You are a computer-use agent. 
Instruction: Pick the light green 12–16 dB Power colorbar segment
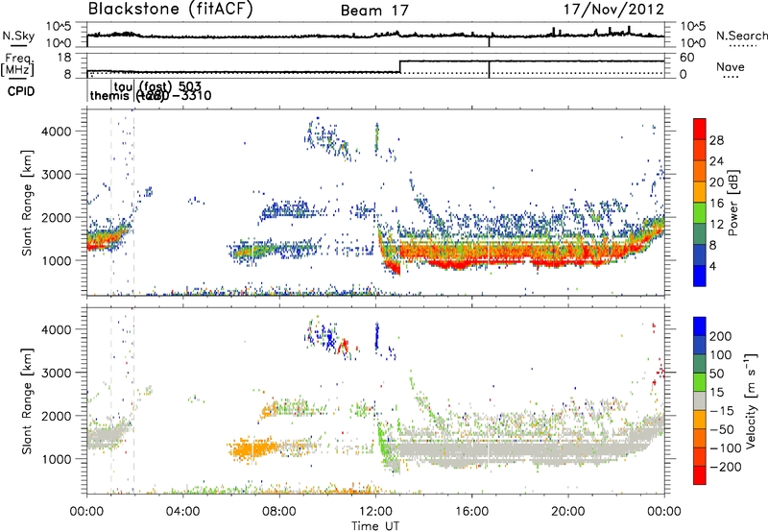(700, 213)
